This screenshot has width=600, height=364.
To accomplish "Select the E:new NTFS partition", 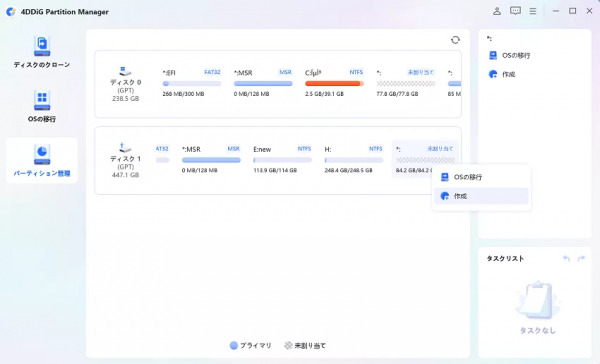I will click(x=282, y=159).
